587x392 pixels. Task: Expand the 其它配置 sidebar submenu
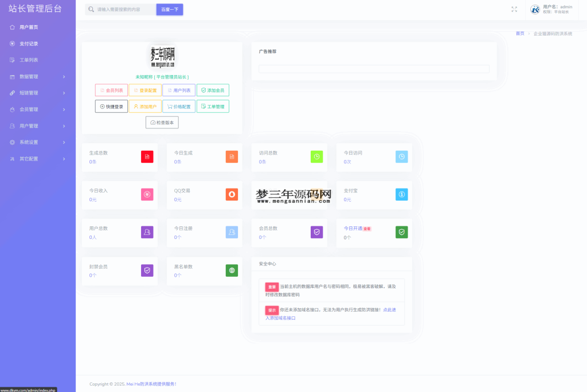point(38,159)
